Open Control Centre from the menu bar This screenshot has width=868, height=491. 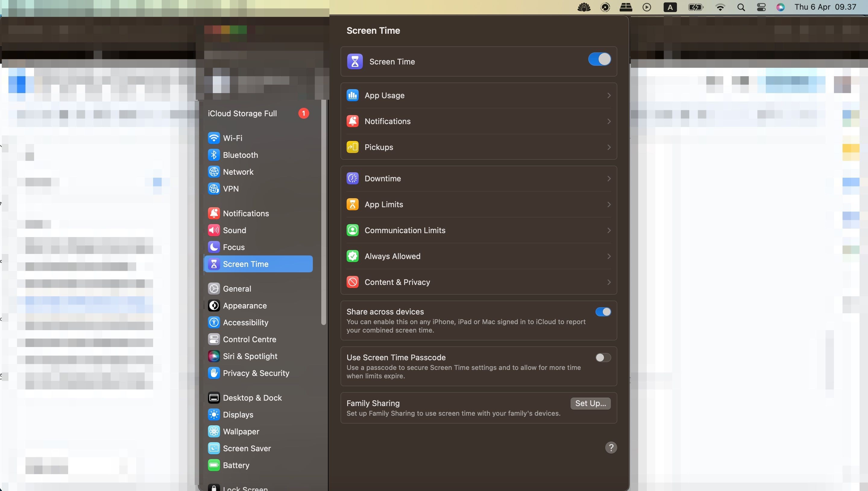[x=761, y=7]
